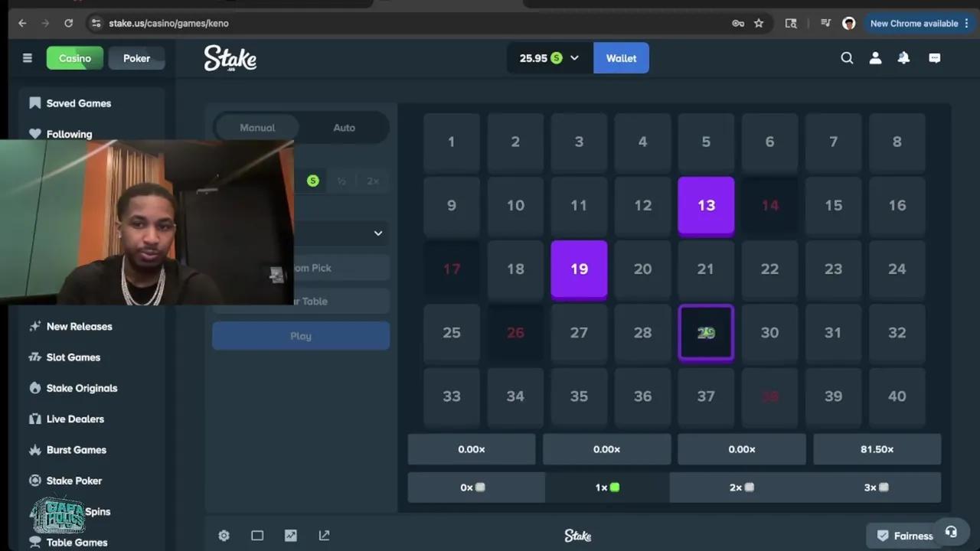Click the New Releases sparkle icon

tap(34, 326)
